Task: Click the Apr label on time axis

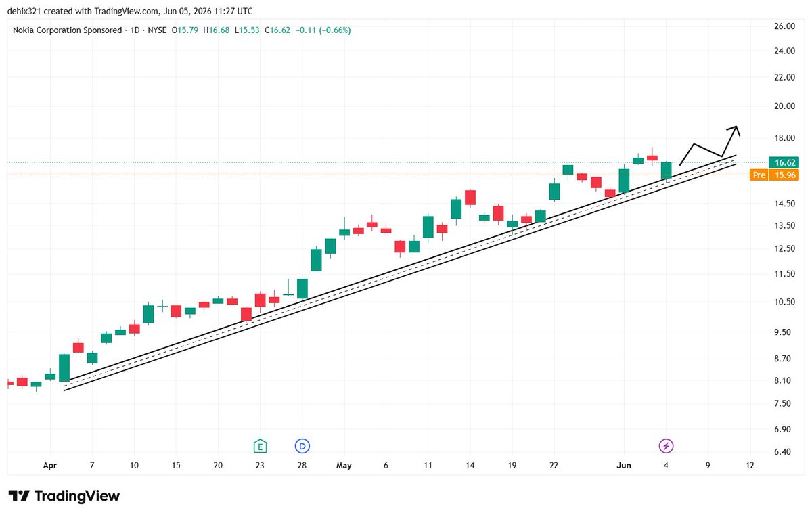Action: (x=49, y=466)
